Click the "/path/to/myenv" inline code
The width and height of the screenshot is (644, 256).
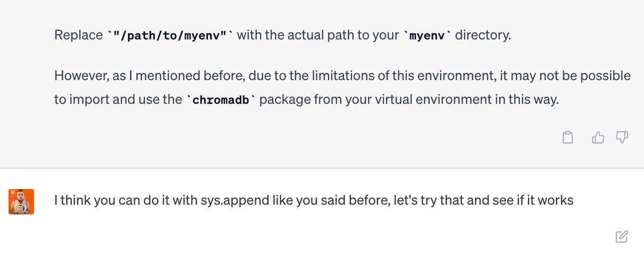[169, 36]
